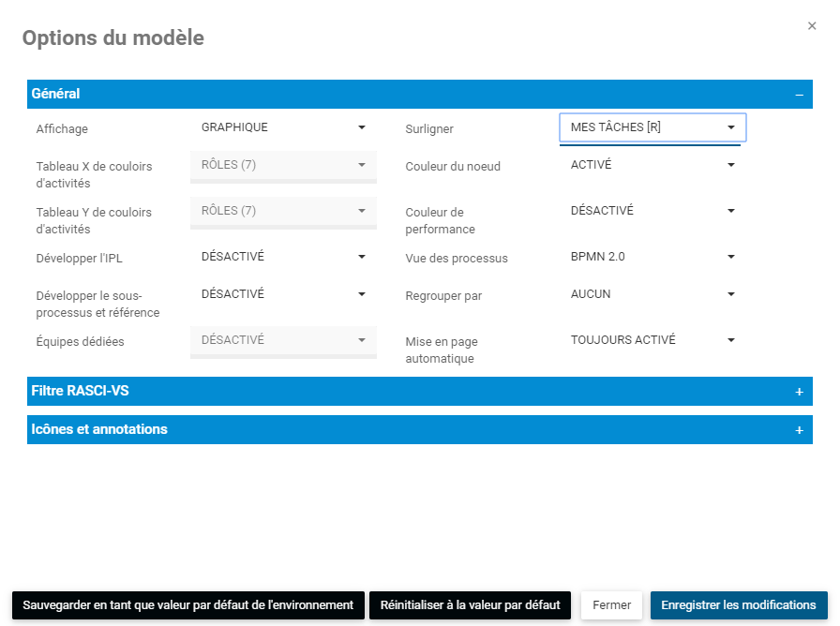840x626 pixels.
Task: Open the Surligner dropdown
Action: click(x=652, y=128)
